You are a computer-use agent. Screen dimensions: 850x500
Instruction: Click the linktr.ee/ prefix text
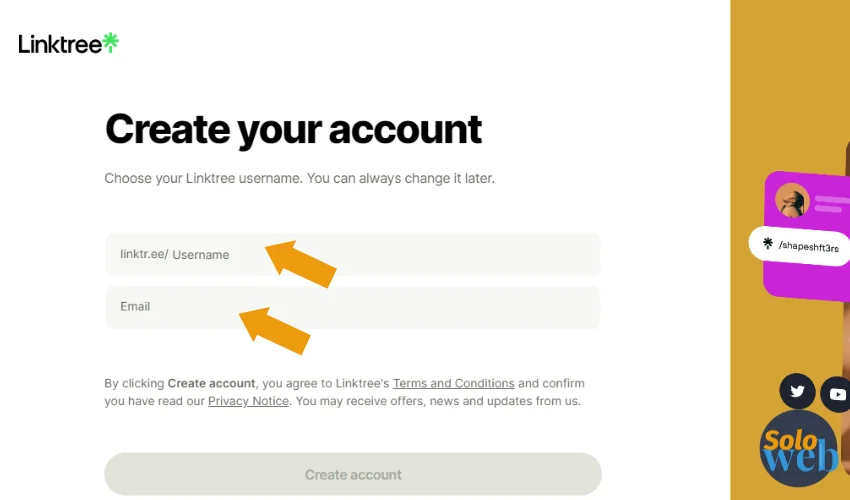[144, 254]
